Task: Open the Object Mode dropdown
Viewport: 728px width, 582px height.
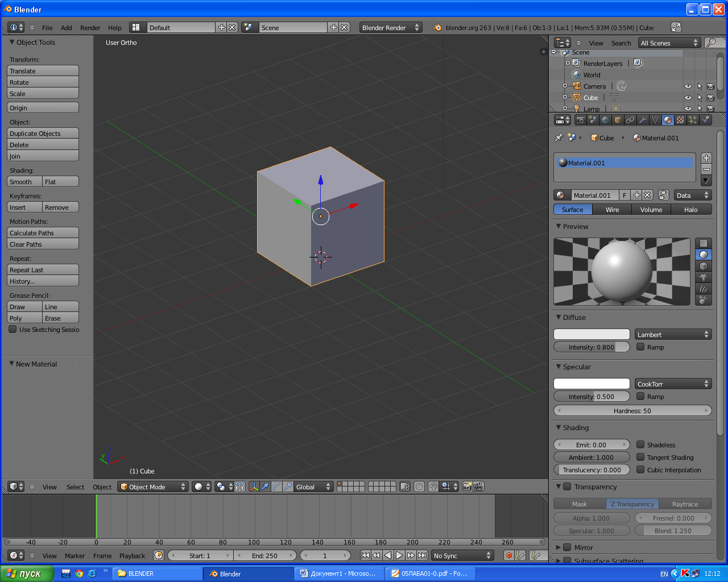Action: coord(152,487)
